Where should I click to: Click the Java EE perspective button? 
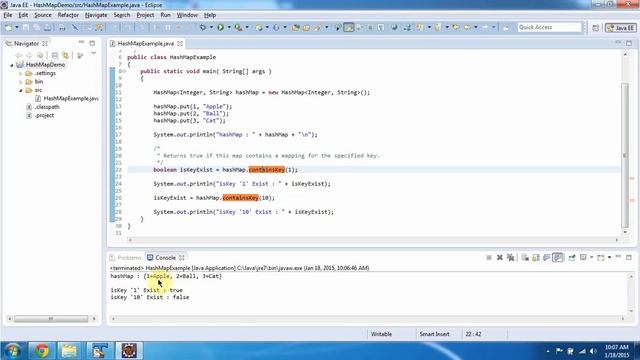(620, 28)
